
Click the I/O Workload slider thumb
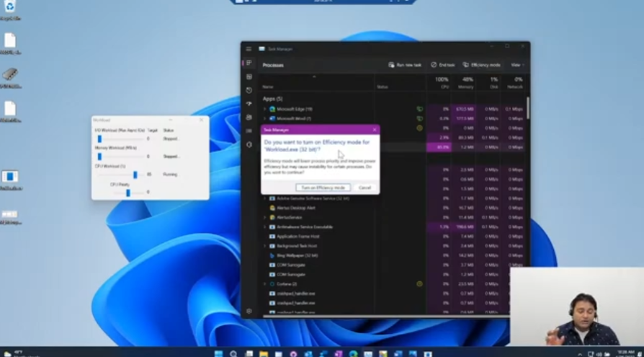tap(99, 139)
